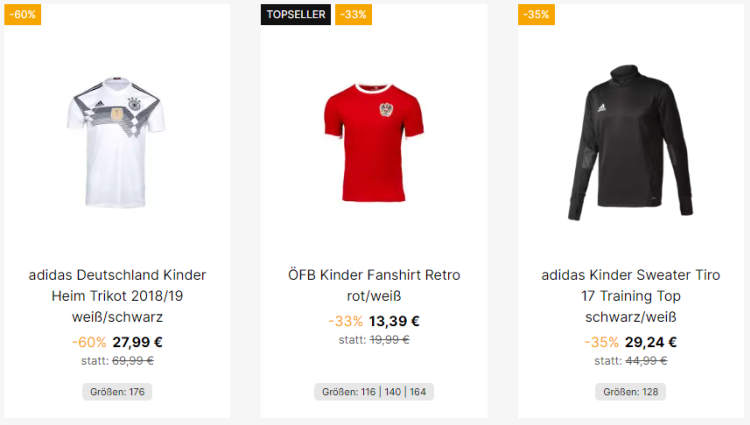
Task: Click the -33% discount text beside 13,39 €
Action: click(345, 321)
